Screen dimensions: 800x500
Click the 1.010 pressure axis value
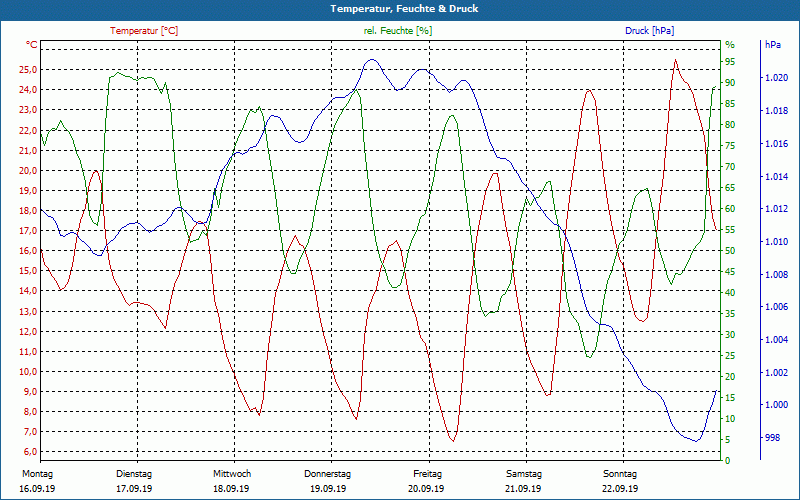pyautogui.click(x=777, y=242)
